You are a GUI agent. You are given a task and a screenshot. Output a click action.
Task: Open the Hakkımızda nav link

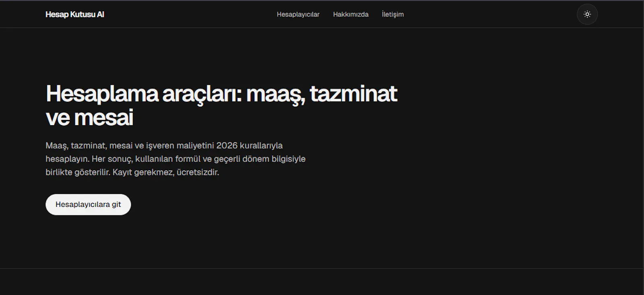(x=351, y=14)
